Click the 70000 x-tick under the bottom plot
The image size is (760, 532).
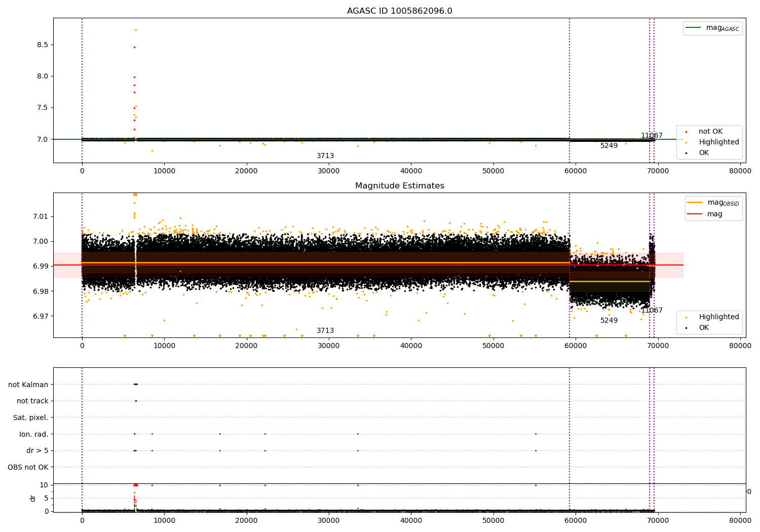pos(658,521)
